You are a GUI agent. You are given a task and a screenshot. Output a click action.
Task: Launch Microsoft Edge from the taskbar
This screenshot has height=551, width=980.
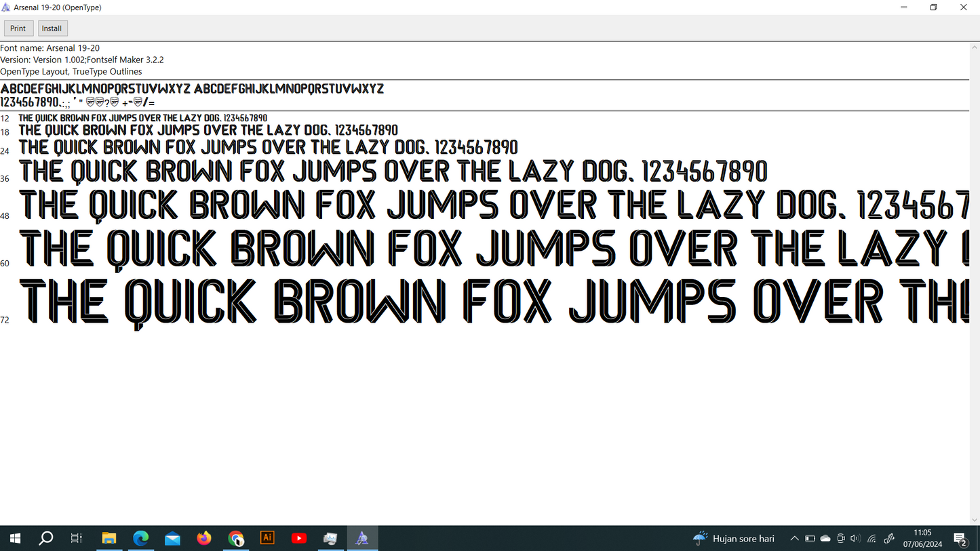(140, 538)
